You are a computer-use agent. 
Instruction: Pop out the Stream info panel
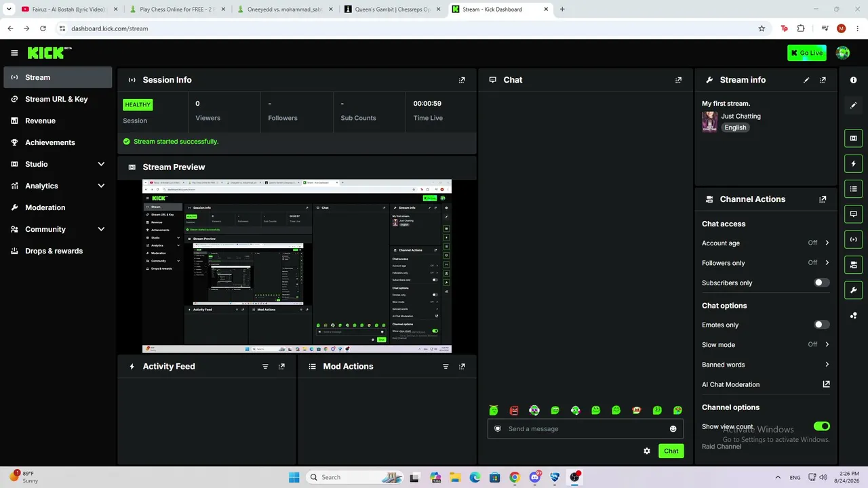pos(823,80)
